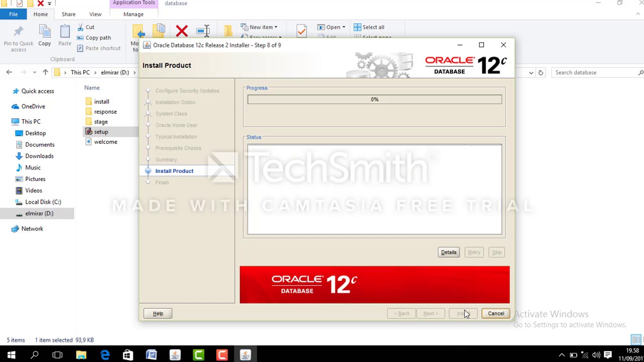Select elmirar (D:) in navigation pane

(39, 213)
